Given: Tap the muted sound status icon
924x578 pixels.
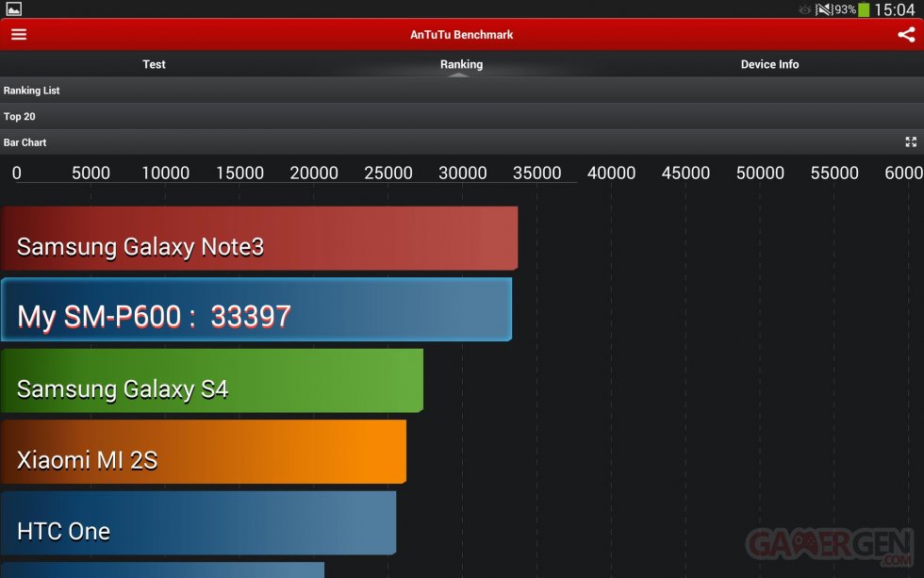Looking at the screenshot, I should [x=823, y=9].
